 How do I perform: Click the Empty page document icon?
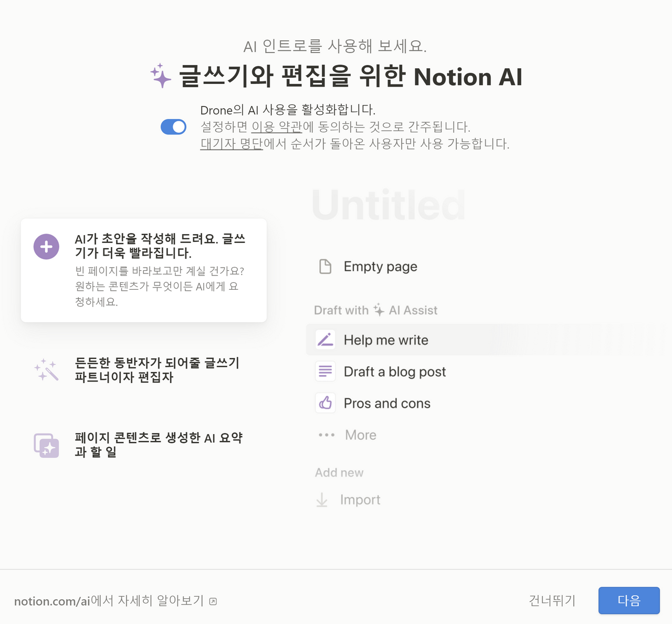(325, 267)
